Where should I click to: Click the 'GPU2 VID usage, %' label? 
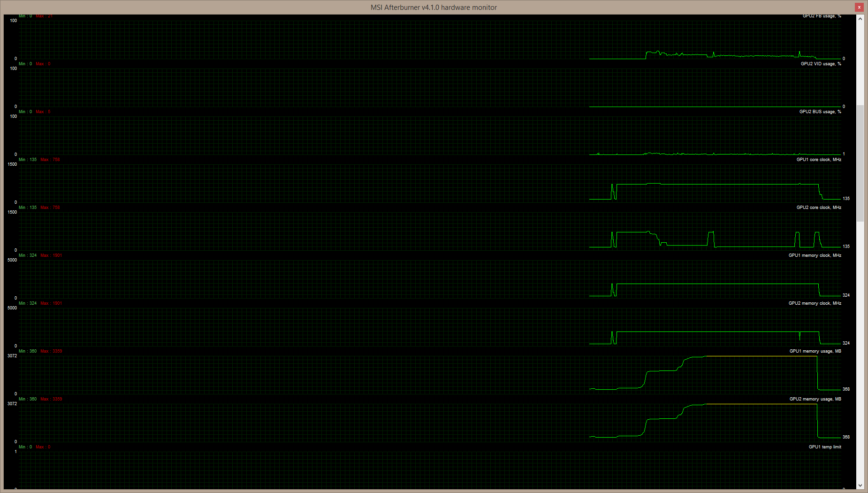[x=821, y=64]
